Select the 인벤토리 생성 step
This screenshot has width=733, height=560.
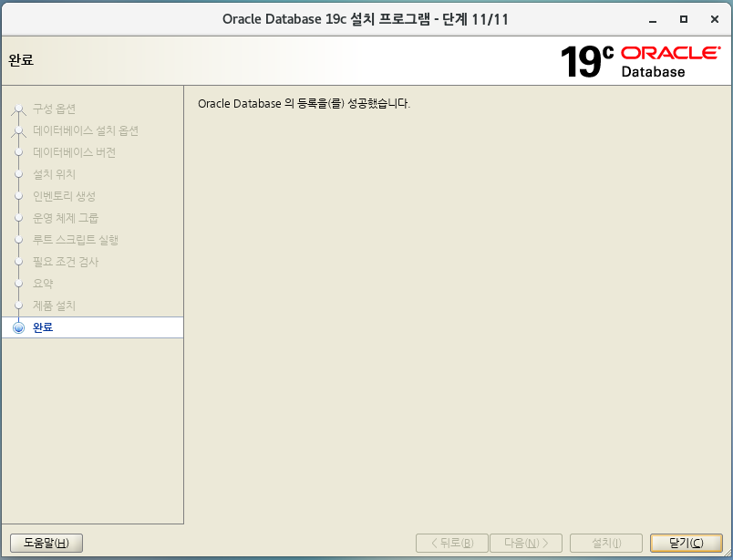click(64, 196)
